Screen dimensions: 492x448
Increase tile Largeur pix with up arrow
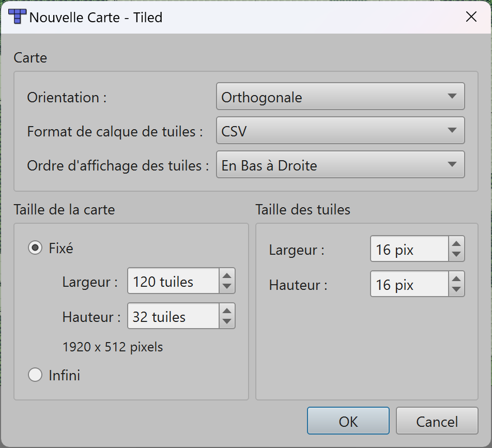456,244
